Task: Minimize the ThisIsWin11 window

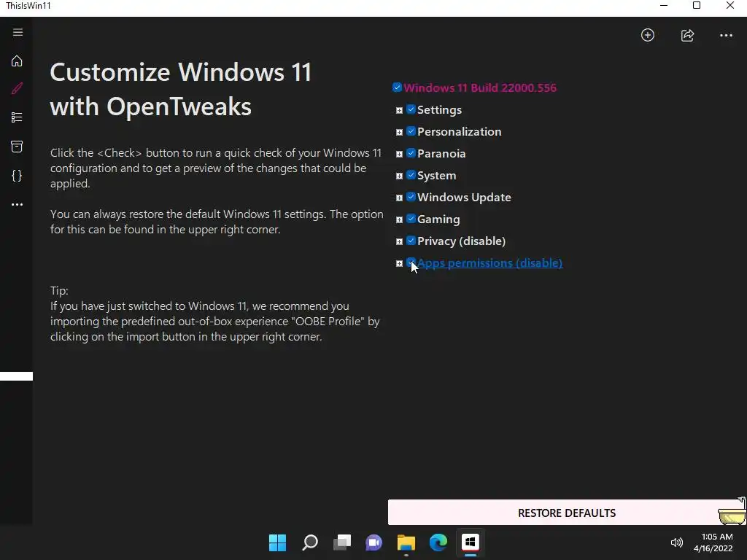Action: click(x=664, y=6)
